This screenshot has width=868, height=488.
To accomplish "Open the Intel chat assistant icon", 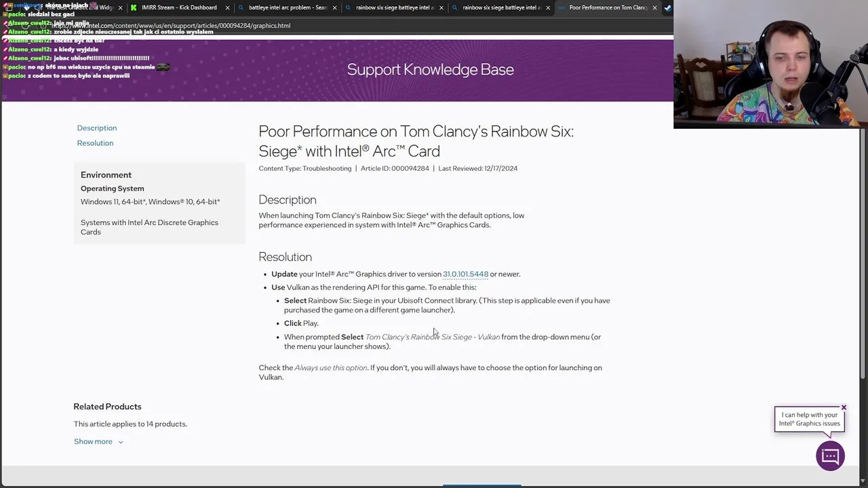I will click(x=830, y=456).
